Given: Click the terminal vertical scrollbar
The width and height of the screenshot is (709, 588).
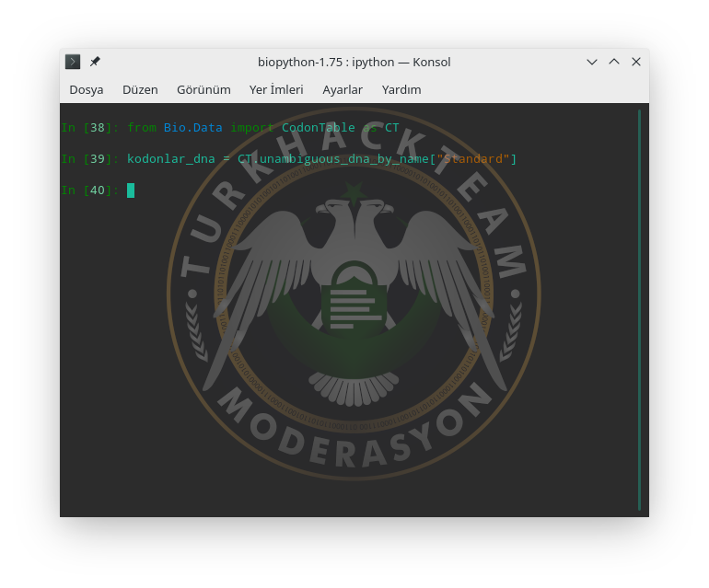Looking at the screenshot, I should 639,310.
